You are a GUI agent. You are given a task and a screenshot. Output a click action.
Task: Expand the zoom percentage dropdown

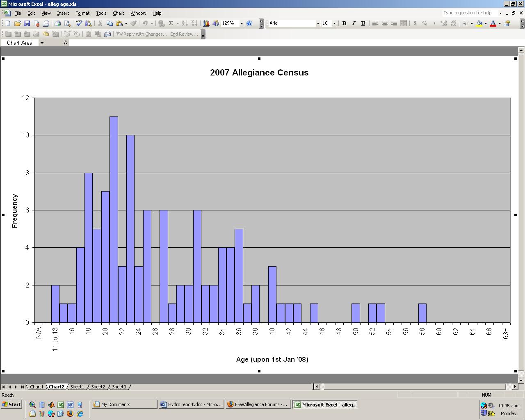pos(242,23)
